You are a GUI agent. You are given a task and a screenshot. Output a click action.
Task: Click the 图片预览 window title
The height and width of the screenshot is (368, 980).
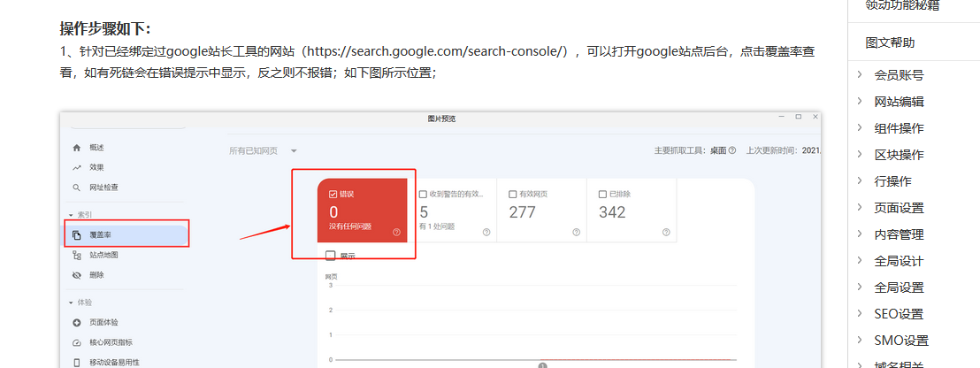click(441, 118)
